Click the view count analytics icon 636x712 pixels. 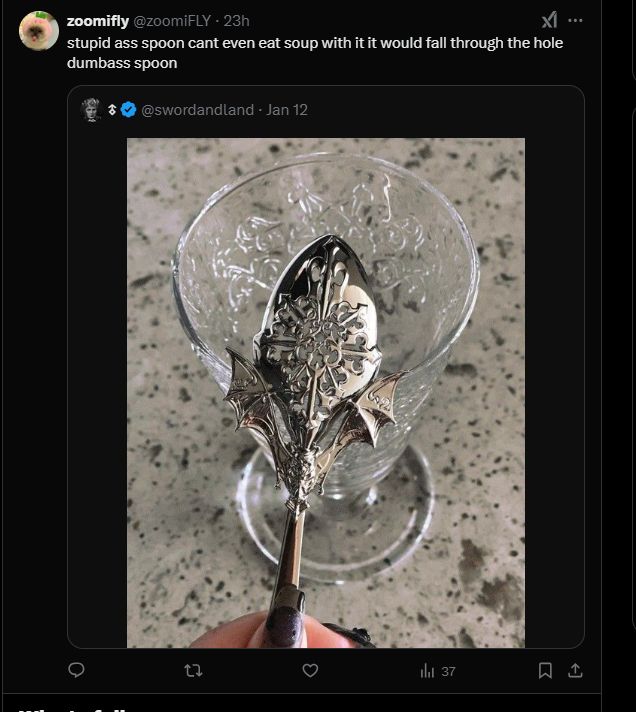(428, 671)
